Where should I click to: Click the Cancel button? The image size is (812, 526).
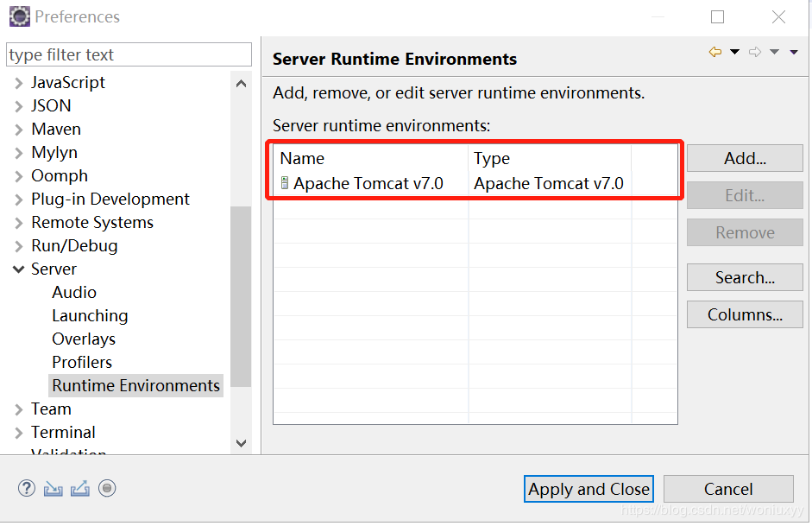(728, 489)
